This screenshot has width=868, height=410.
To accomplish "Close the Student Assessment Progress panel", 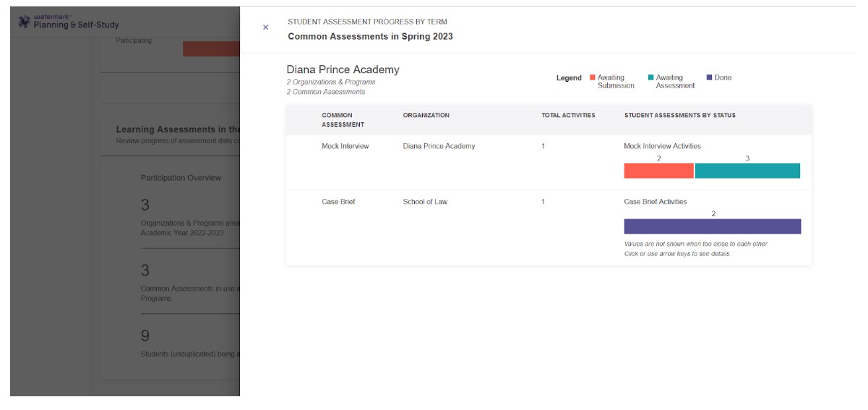I will pos(265,27).
